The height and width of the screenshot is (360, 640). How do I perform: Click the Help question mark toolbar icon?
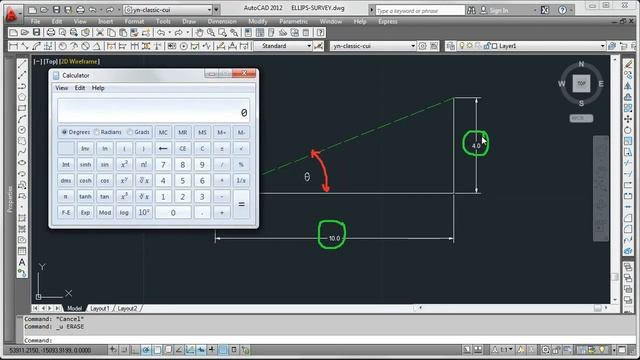321,33
